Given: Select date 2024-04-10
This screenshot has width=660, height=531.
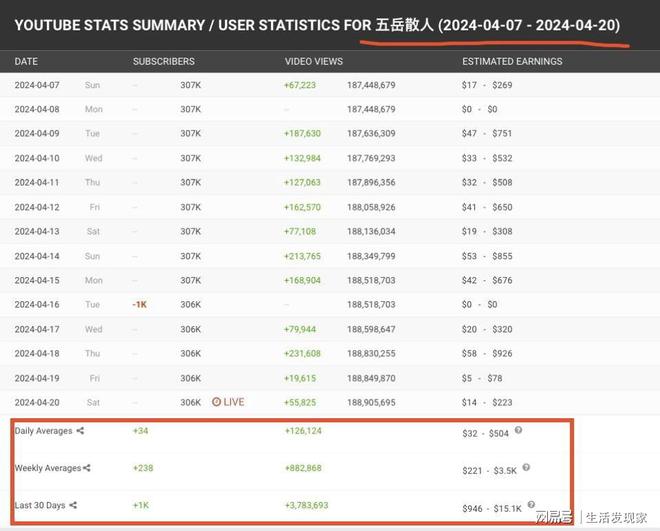Looking at the screenshot, I should pyautogui.click(x=37, y=158).
